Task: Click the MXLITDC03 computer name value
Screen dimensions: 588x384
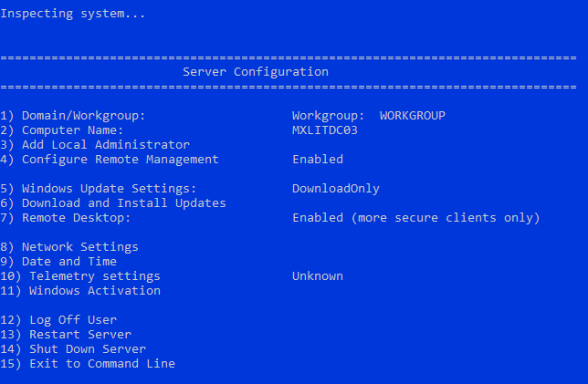Action: click(x=325, y=130)
